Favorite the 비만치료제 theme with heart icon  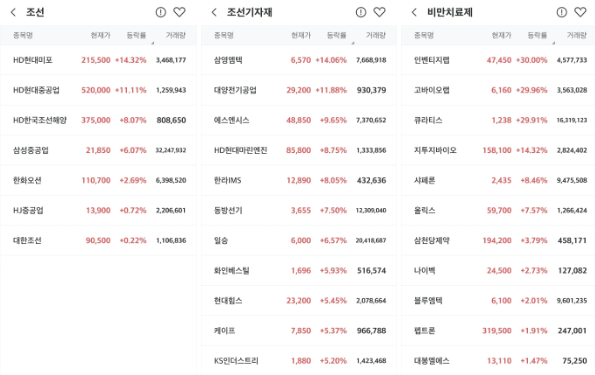[580, 13]
